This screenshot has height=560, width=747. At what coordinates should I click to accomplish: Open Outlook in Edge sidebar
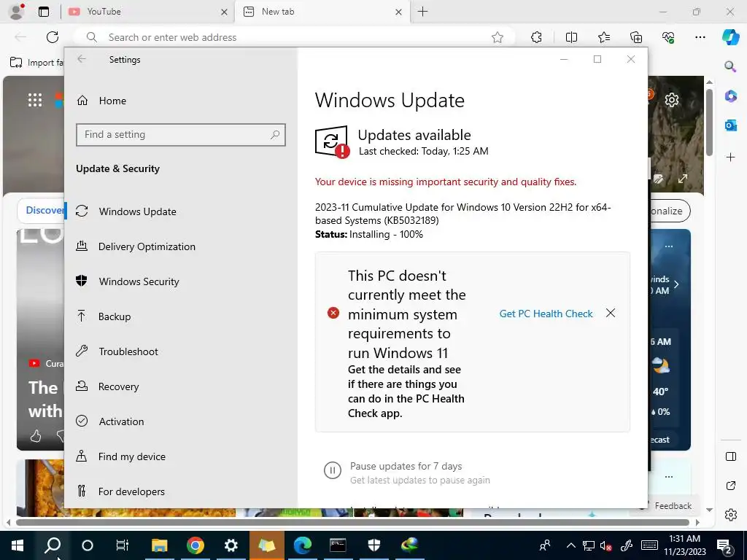pos(730,125)
